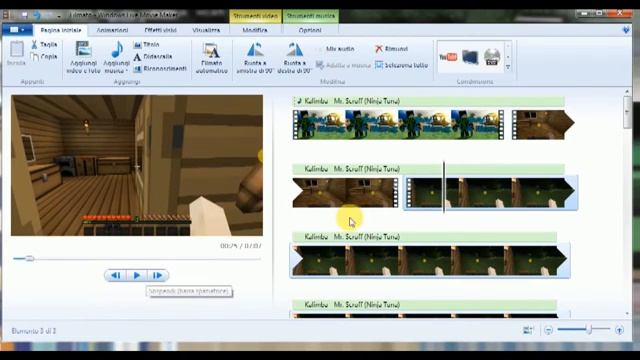Cut selection with Taglia

pyautogui.click(x=44, y=44)
